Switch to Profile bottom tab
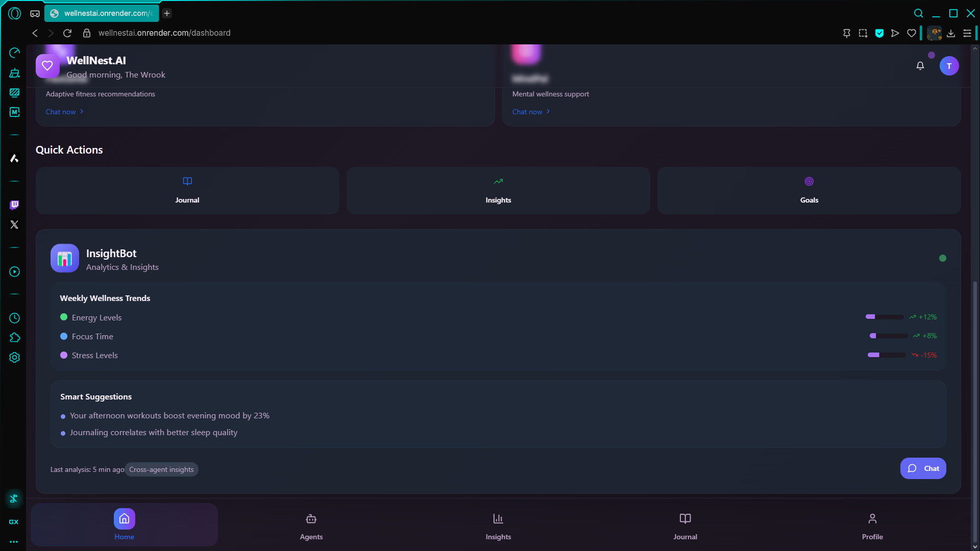This screenshot has width=980, height=551. pos(872,525)
